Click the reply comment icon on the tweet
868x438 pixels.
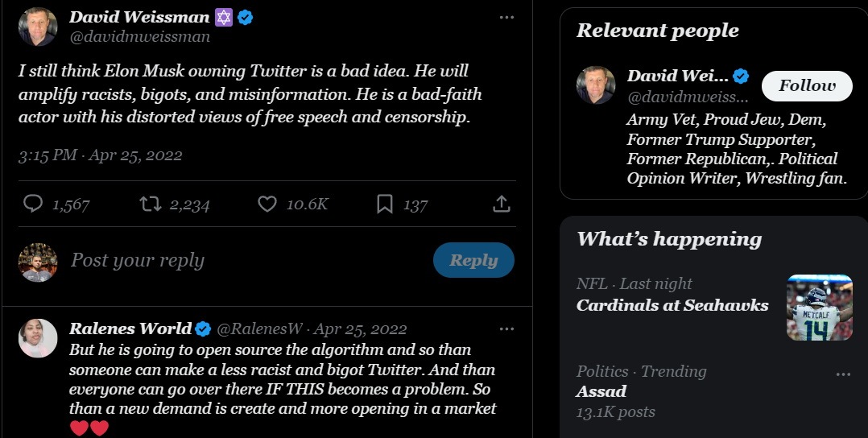click(x=33, y=205)
